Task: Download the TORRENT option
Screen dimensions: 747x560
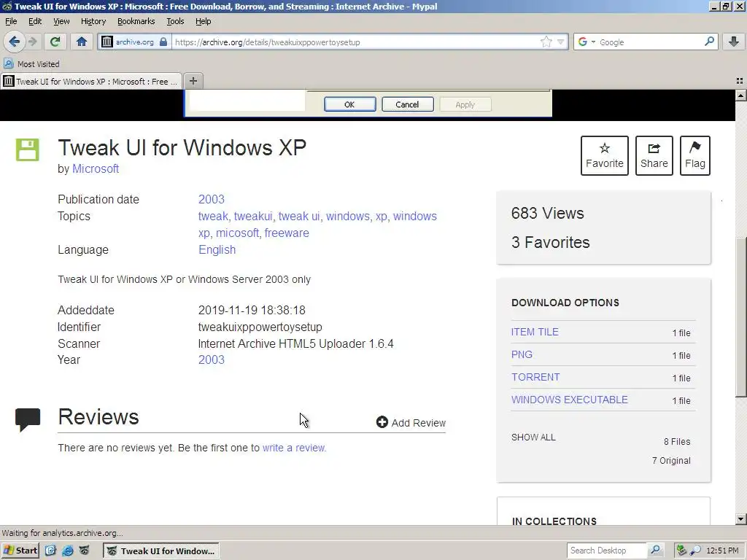Action: (535, 377)
